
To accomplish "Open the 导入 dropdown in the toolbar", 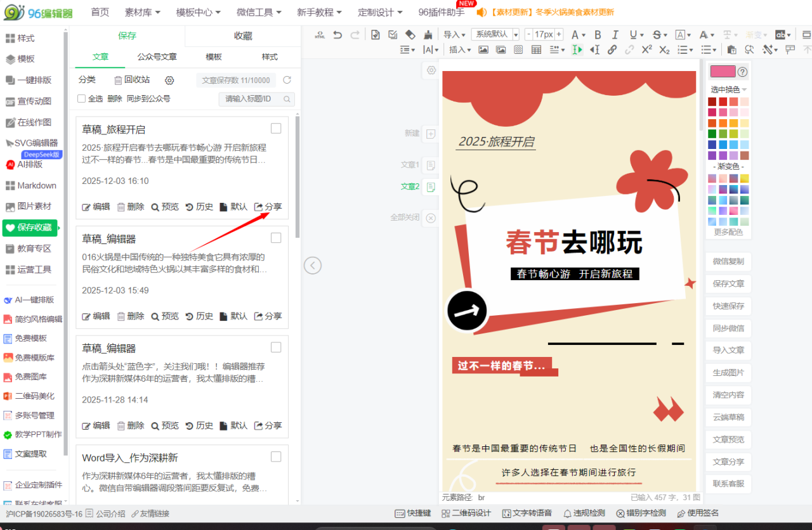I will tap(454, 35).
